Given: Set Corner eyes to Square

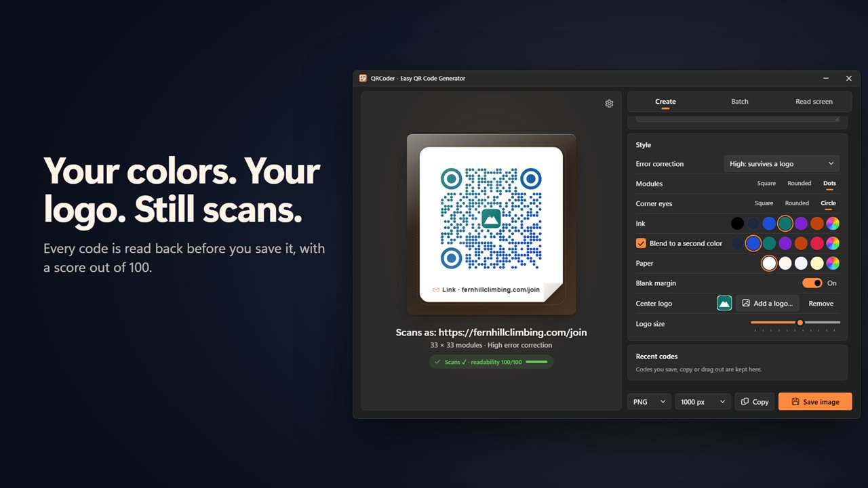Looking at the screenshot, I should tap(764, 203).
